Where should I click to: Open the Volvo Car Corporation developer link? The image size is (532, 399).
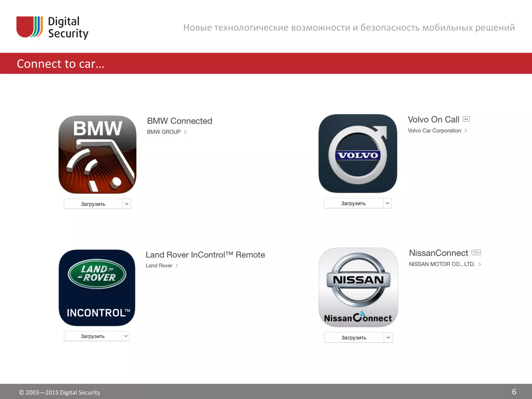(x=434, y=131)
